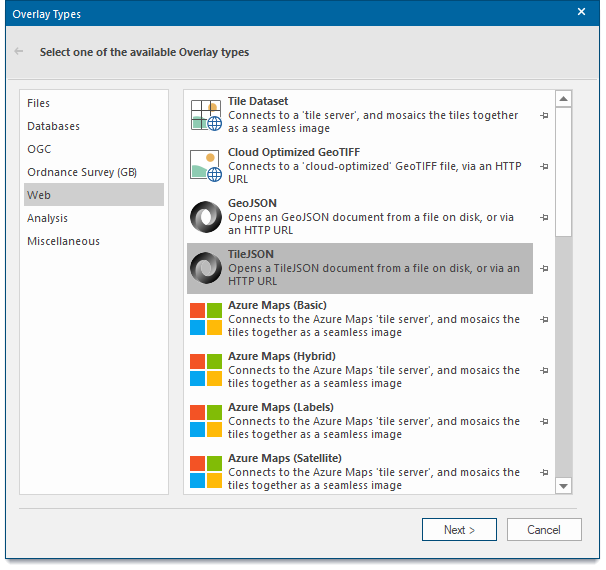Click the scrollbar down arrow
606x570 pixels.
[x=563, y=486]
